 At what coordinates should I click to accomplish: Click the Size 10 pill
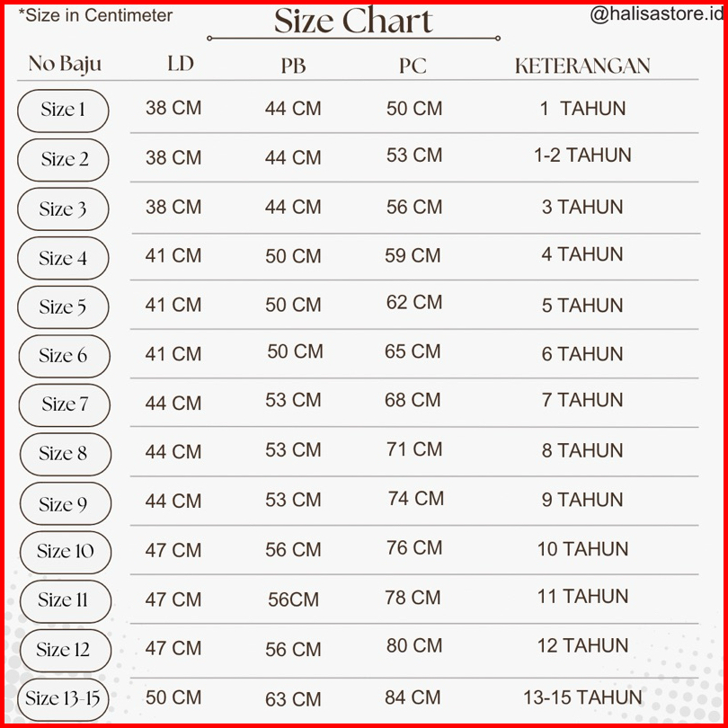(66, 551)
